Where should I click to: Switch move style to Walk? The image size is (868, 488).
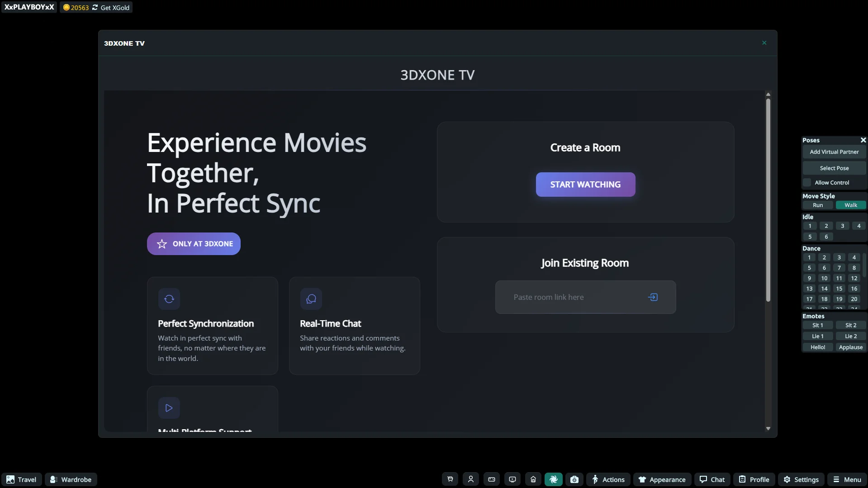pos(851,205)
